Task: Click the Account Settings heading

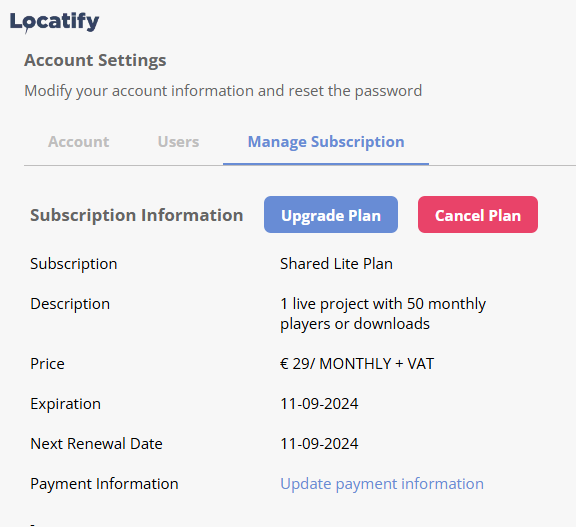Action: [x=95, y=60]
